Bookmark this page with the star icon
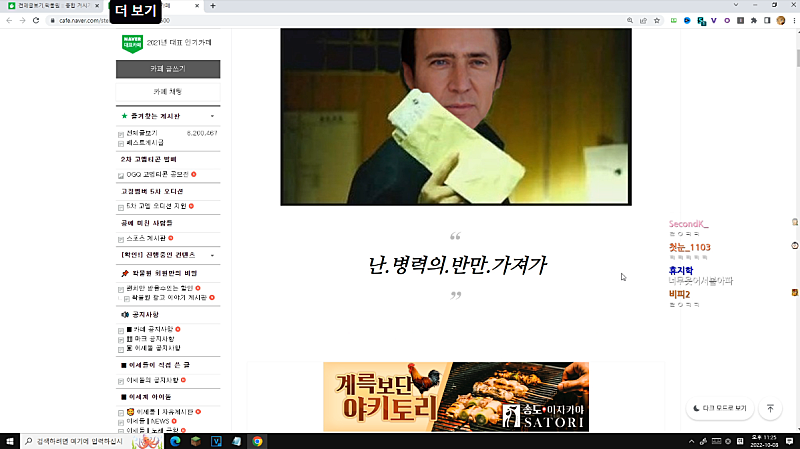 point(657,20)
